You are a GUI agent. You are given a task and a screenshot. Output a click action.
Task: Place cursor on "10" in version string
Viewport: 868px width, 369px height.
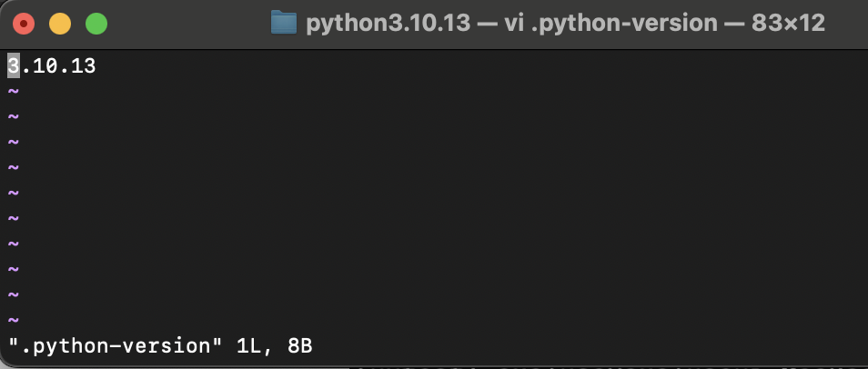(x=45, y=66)
